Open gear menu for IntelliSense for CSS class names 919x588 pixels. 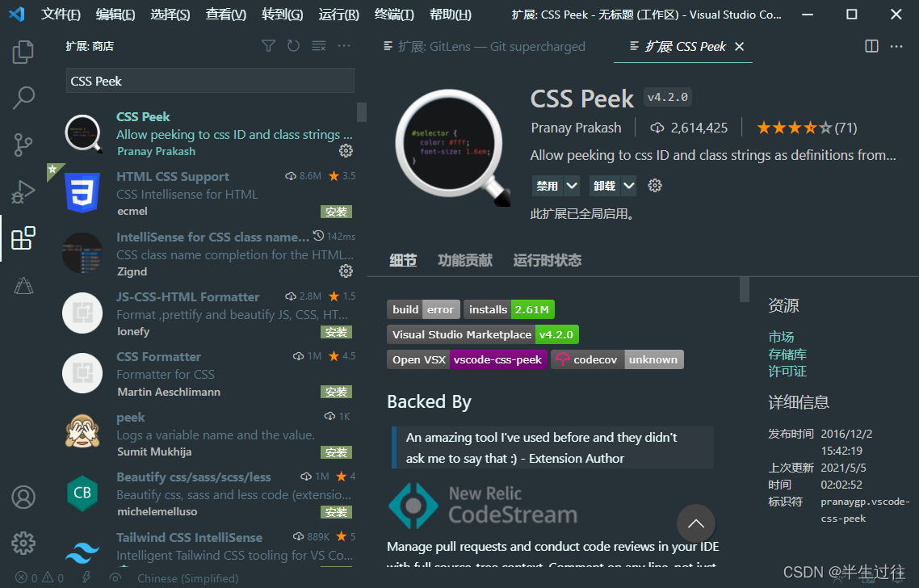[346, 271]
